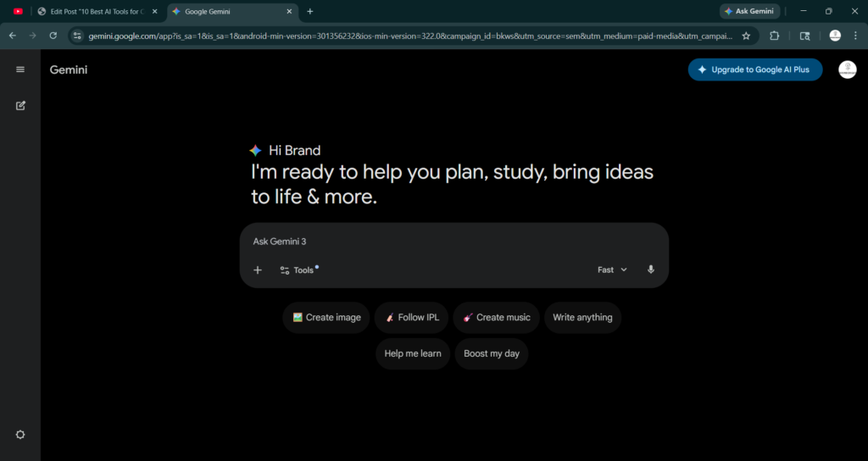Select the Create music suggestion chip
The image size is (868, 461).
[497, 318]
